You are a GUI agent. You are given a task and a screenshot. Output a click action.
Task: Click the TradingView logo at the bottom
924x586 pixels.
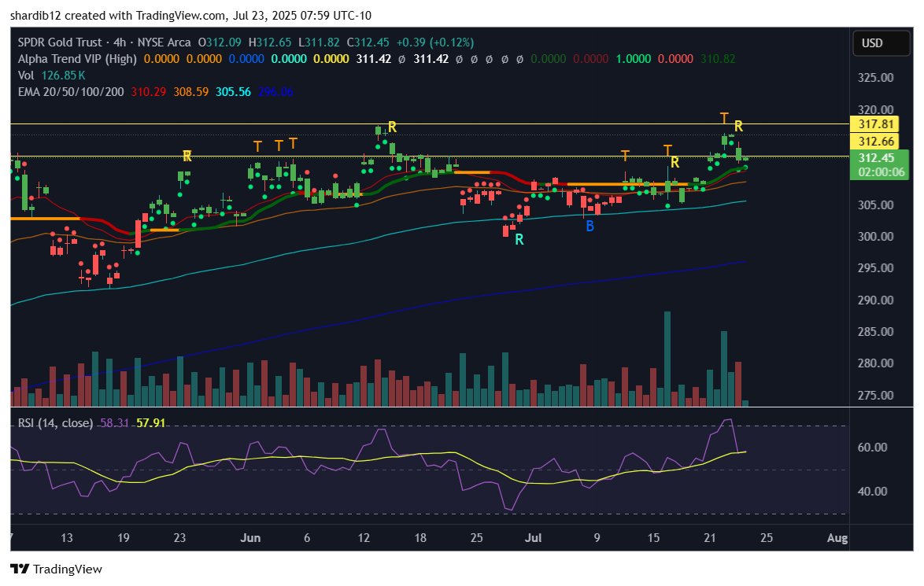point(57,569)
